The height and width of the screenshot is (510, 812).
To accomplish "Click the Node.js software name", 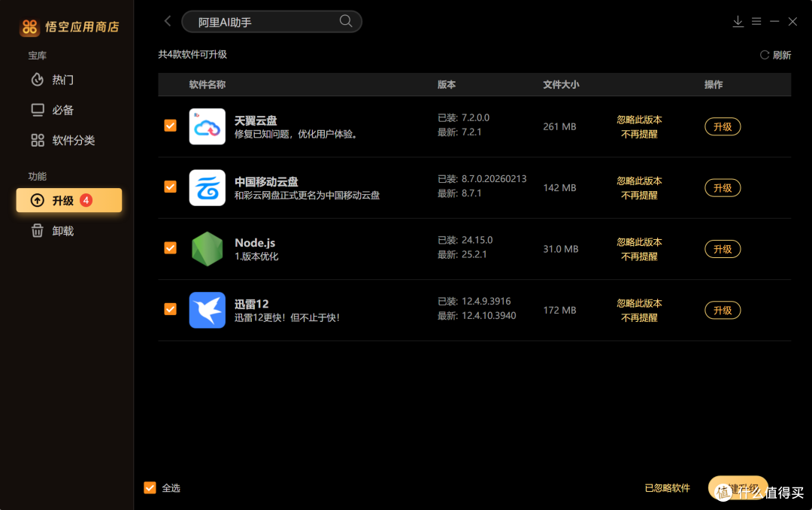I will [x=255, y=242].
